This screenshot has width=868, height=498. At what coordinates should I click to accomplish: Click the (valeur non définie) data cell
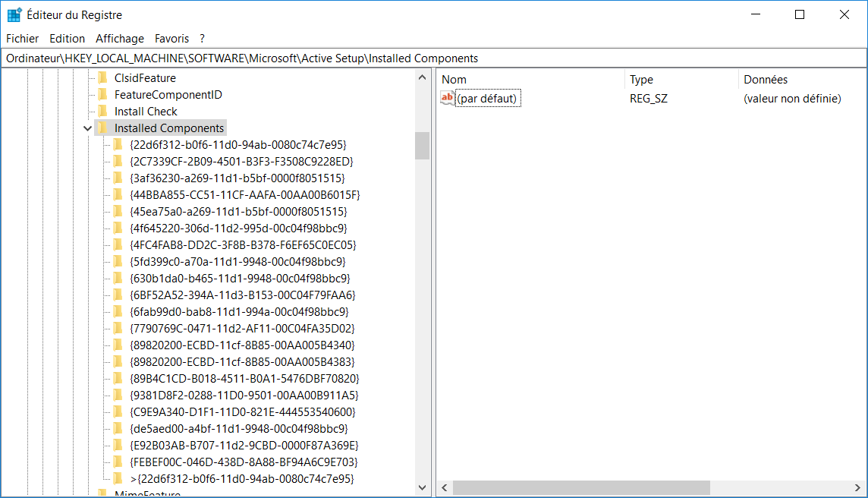(792, 99)
